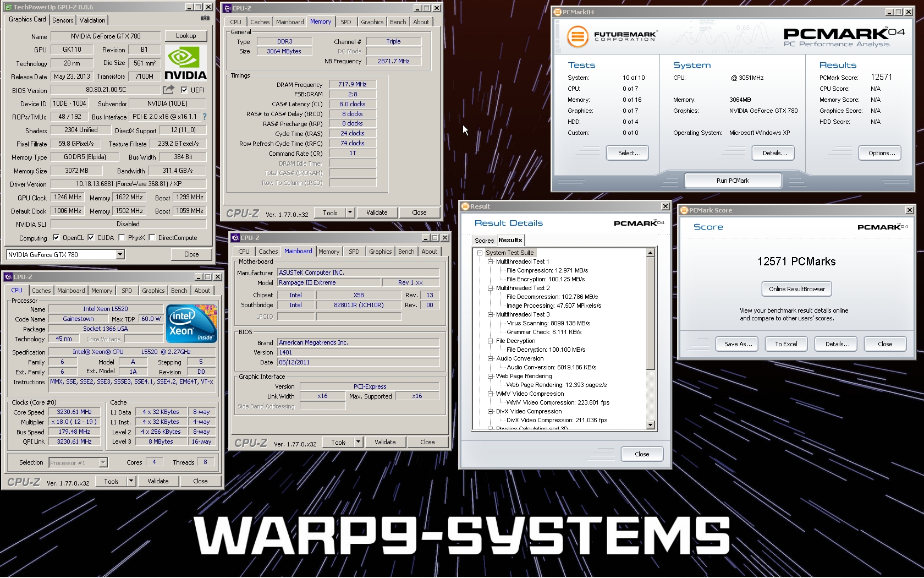
Task: Collapse Multithreaded Test 1 node
Action: 490,261
